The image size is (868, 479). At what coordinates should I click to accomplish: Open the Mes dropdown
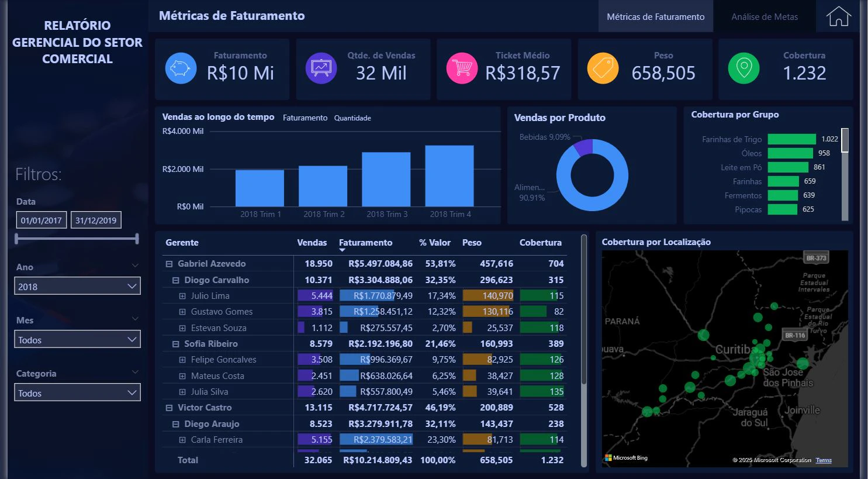point(77,339)
